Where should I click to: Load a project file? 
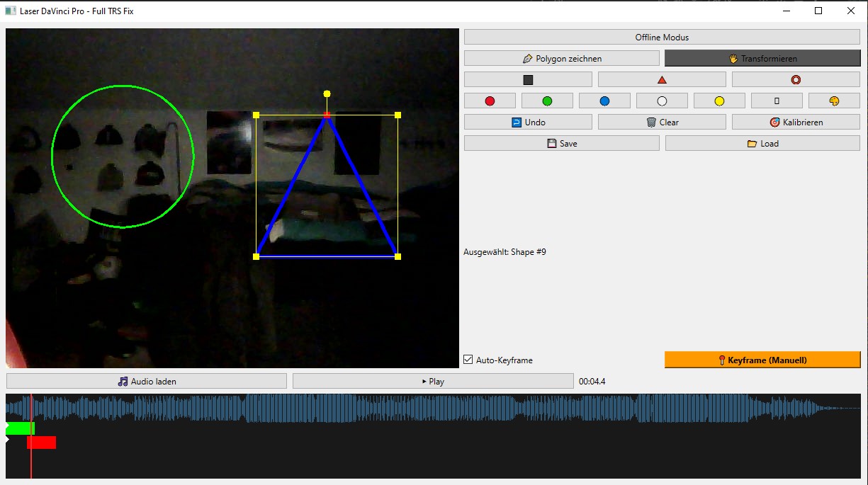pos(762,144)
